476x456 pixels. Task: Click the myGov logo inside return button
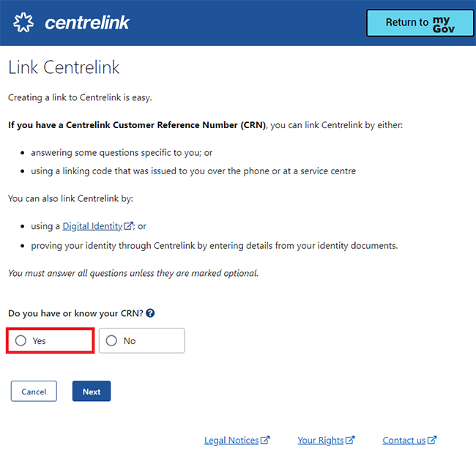pos(444,24)
